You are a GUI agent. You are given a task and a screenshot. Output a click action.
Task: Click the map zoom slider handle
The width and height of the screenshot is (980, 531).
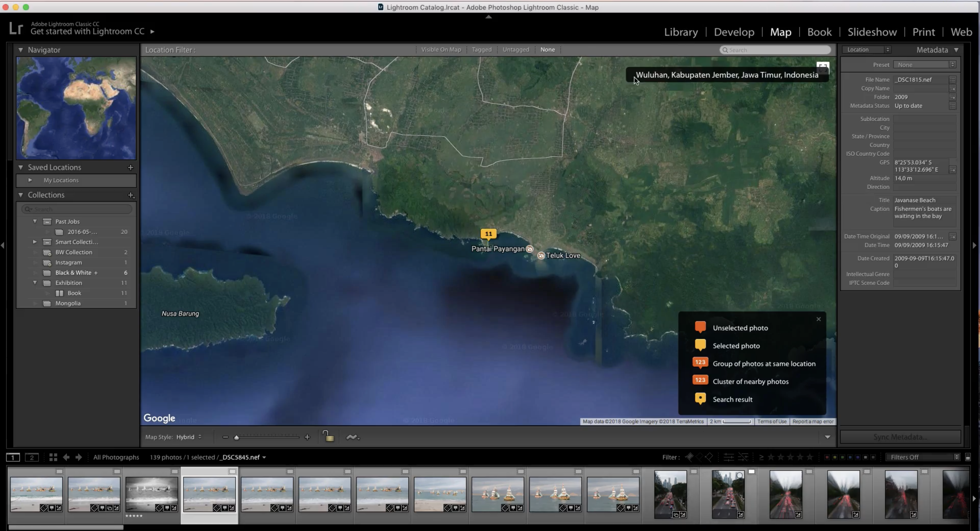coord(236,437)
